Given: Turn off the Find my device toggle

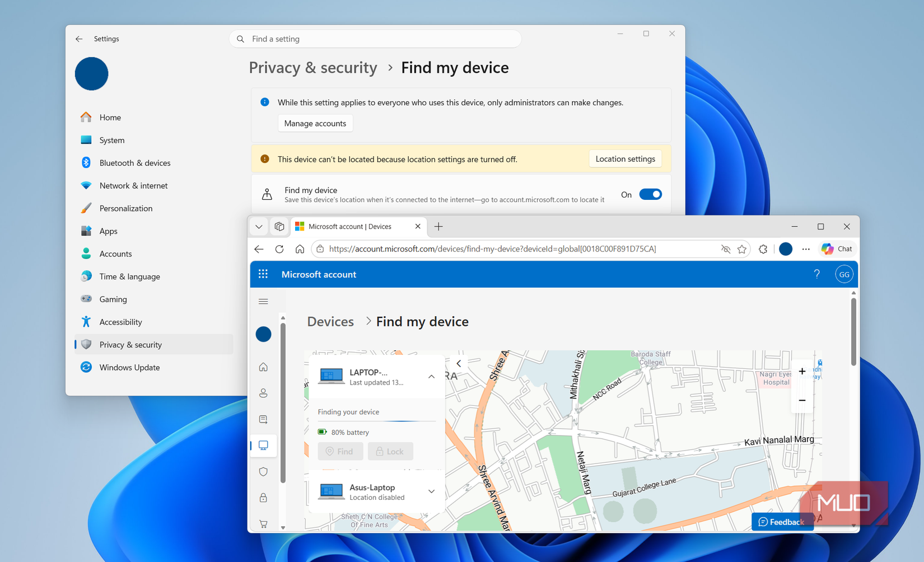Looking at the screenshot, I should (x=650, y=194).
